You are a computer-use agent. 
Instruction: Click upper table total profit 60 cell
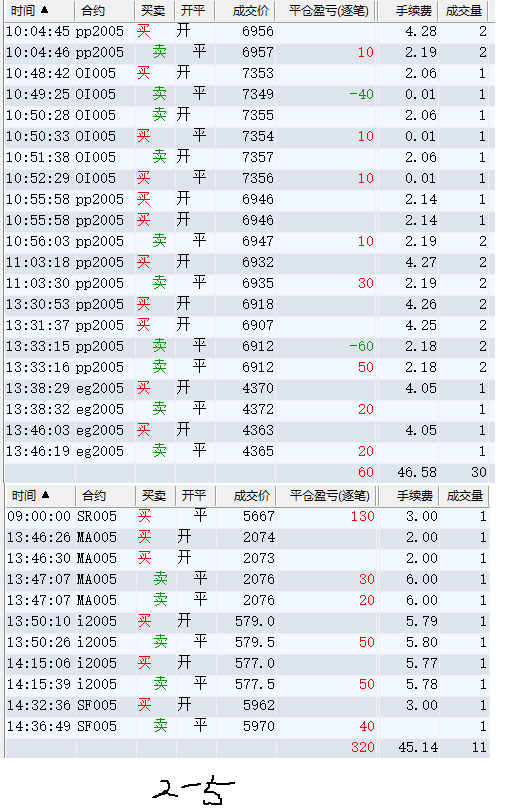[x=326, y=472]
